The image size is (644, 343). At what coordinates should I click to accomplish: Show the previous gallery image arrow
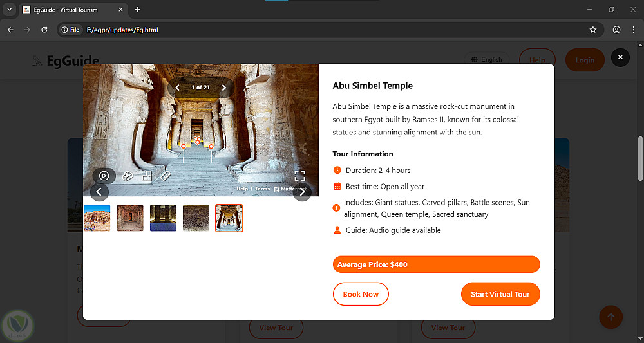coord(99,192)
